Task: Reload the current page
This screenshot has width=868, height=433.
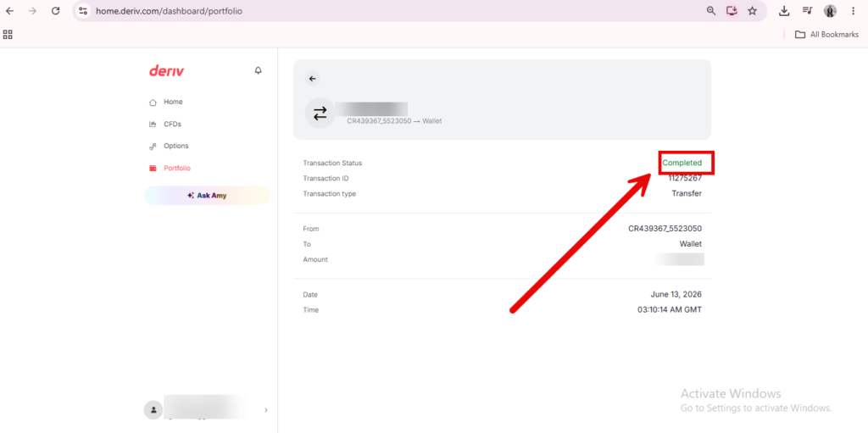Action: [55, 10]
